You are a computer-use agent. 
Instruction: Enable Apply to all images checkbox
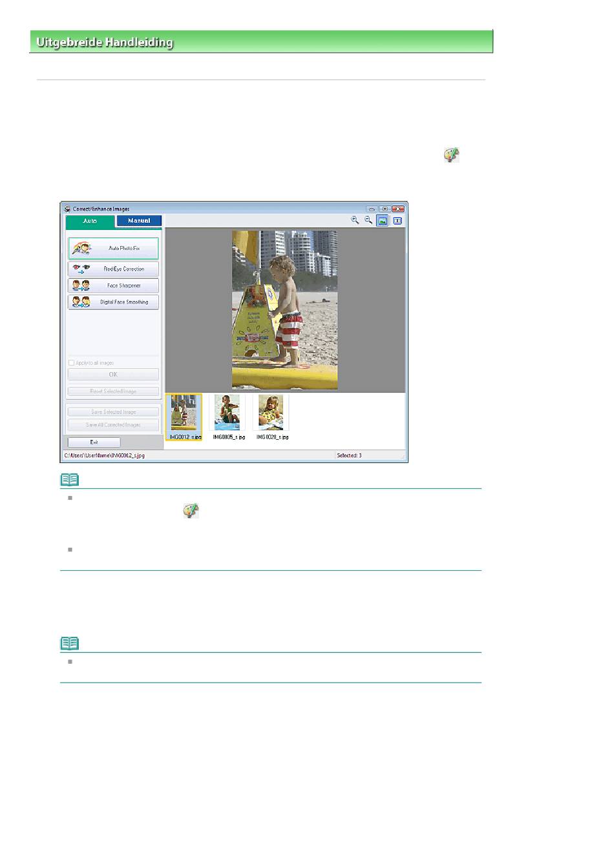click(x=72, y=363)
